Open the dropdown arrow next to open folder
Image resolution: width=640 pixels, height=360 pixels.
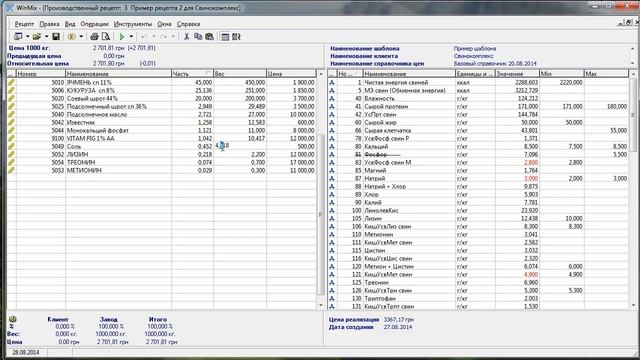pyautogui.click(x=46, y=37)
